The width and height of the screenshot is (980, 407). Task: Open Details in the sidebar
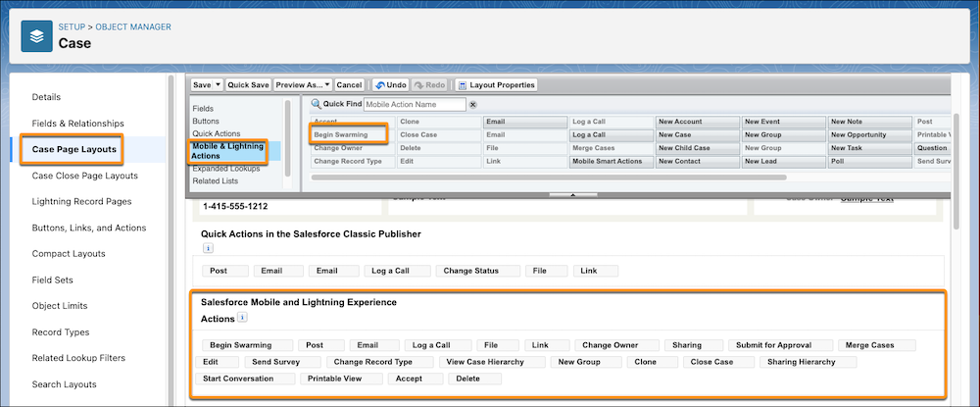(x=46, y=97)
